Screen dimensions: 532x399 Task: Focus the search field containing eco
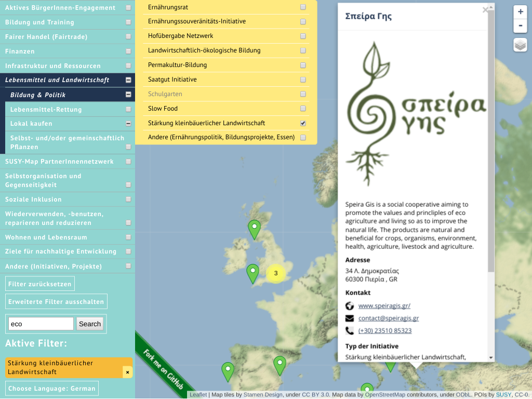[41, 324]
